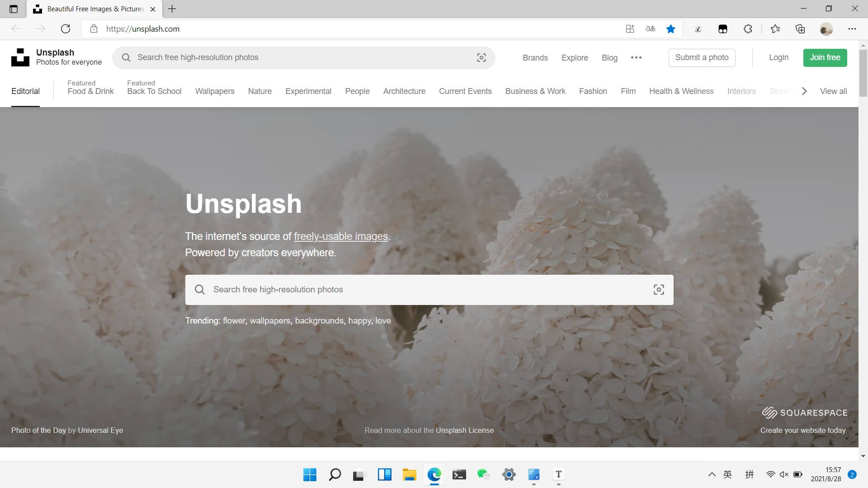The width and height of the screenshot is (868, 488).
Task: Open File Explorer from taskbar
Action: coord(409,474)
